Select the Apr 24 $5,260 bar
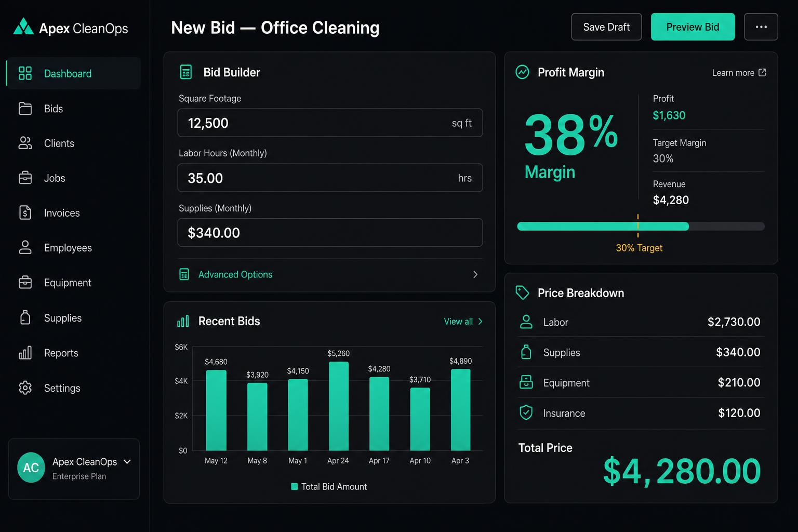The image size is (798, 532). 338,406
